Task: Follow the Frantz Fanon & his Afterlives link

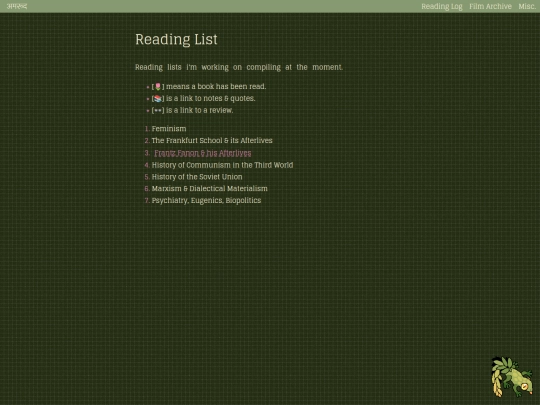Action: (x=202, y=153)
